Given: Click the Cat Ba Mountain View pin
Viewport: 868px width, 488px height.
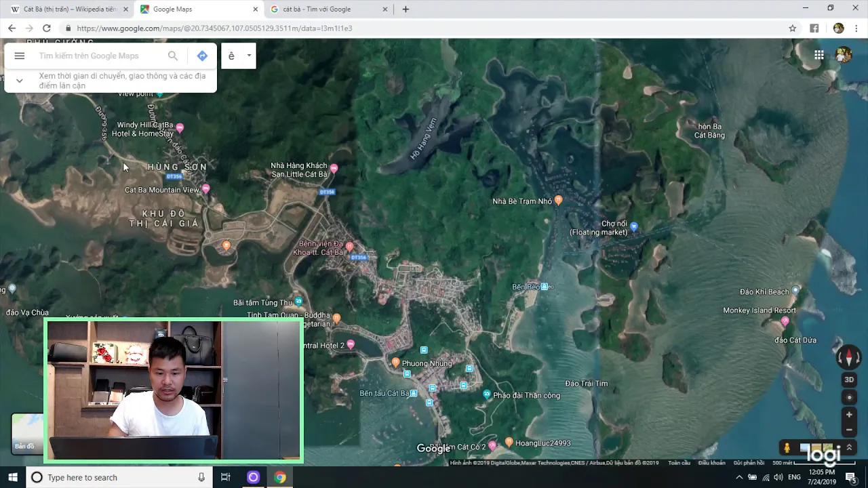Looking at the screenshot, I should point(206,189).
